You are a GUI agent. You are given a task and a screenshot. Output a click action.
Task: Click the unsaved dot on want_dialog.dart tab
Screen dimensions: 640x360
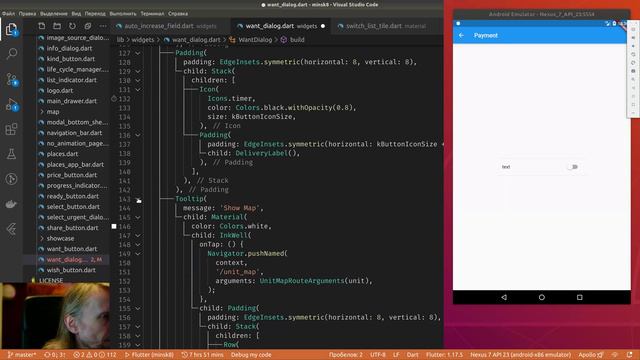pos(323,26)
